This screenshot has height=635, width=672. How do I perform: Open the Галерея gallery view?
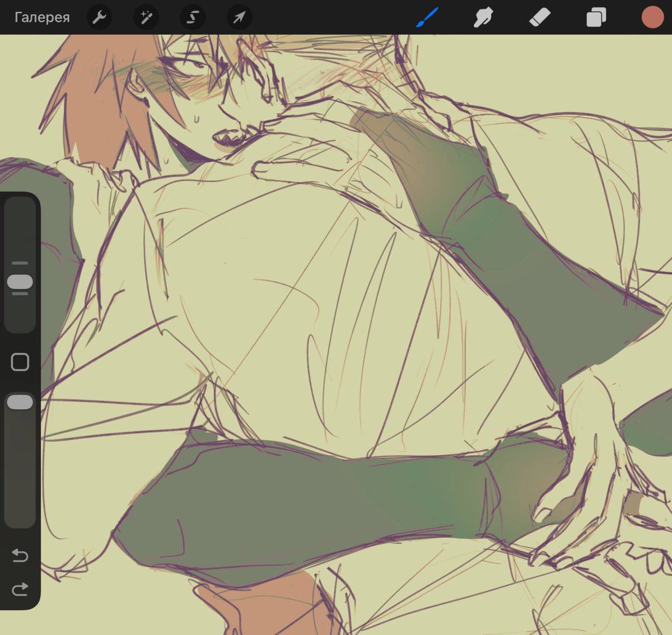(42, 17)
